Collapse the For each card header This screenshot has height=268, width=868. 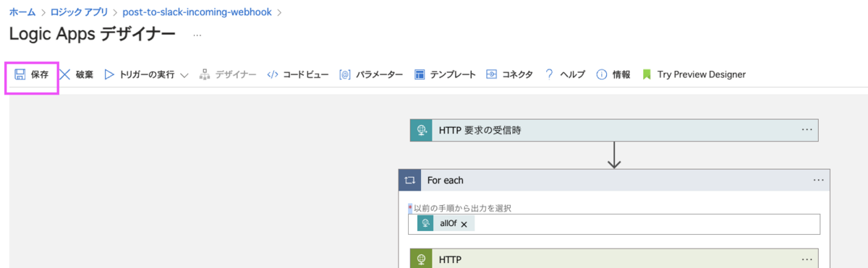(614, 180)
